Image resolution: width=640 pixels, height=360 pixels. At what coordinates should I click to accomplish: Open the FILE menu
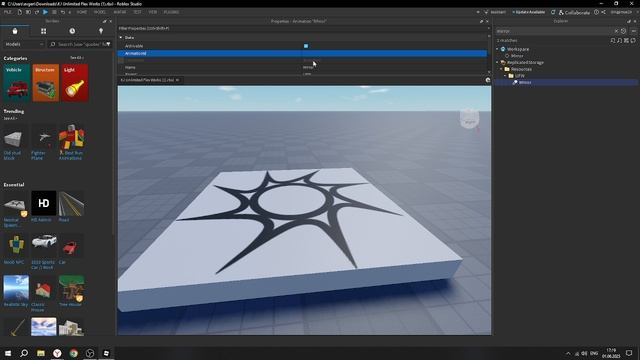coord(7,12)
